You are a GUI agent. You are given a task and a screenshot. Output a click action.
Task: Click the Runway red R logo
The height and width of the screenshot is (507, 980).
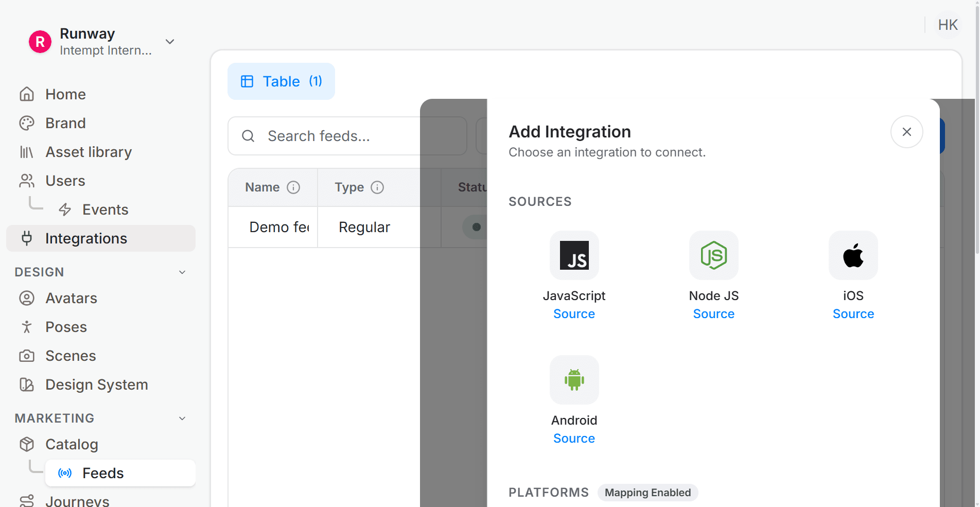pos(40,42)
